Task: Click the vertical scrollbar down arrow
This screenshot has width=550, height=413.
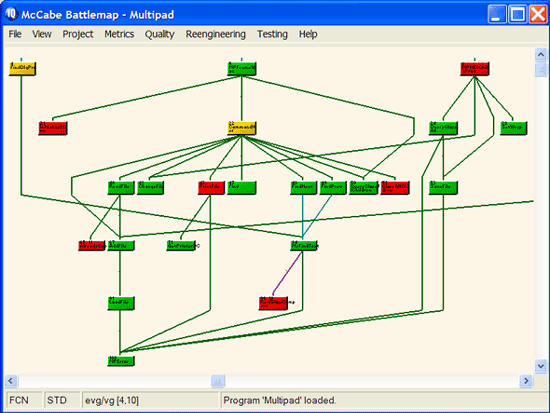Action: click(x=541, y=366)
